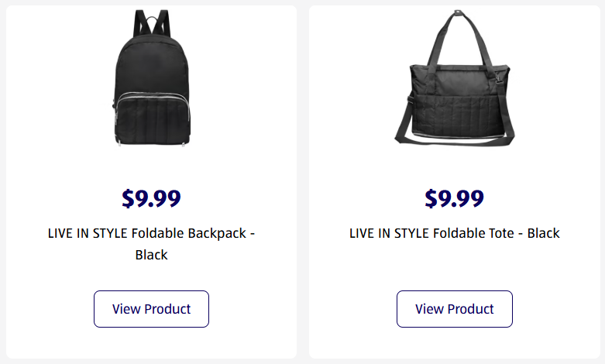The image size is (605, 364).
Task: Click the backpack's upper main compartment
Action: pyautogui.click(x=151, y=66)
